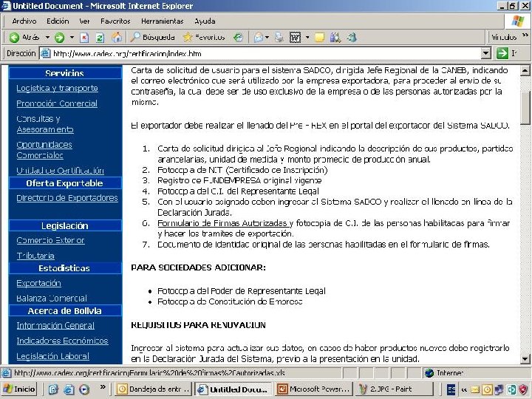This screenshot has height=399, width=532.
Task: Click the Internet Explorer quick launch icon
Action: point(69,389)
